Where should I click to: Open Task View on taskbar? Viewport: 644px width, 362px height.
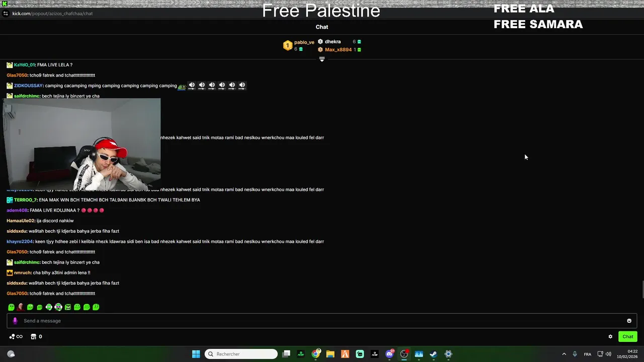click(x=286, y=354)
